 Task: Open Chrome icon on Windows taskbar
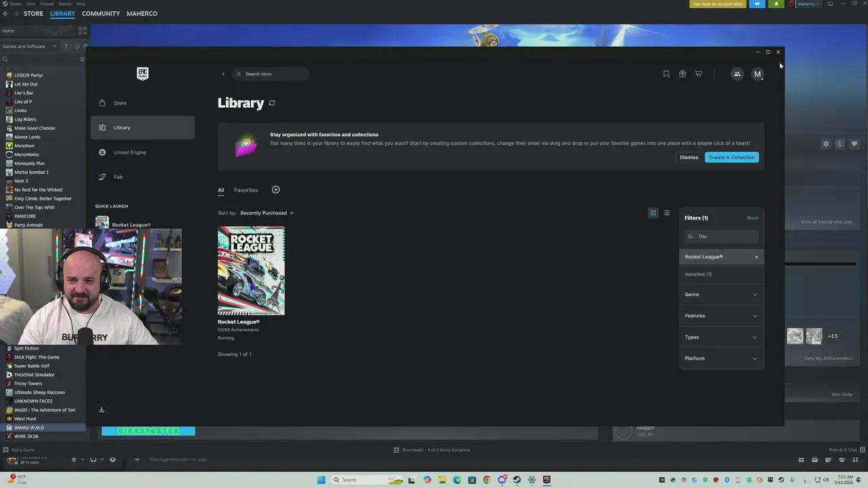[x=487, y=480]
